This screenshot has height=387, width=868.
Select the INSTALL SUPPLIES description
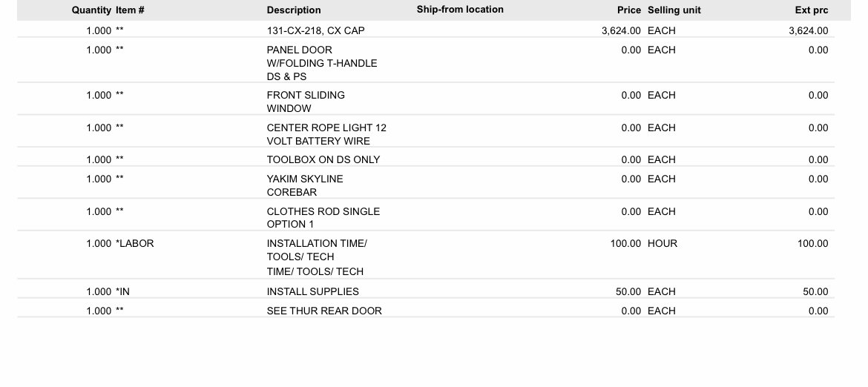point(313,292)
